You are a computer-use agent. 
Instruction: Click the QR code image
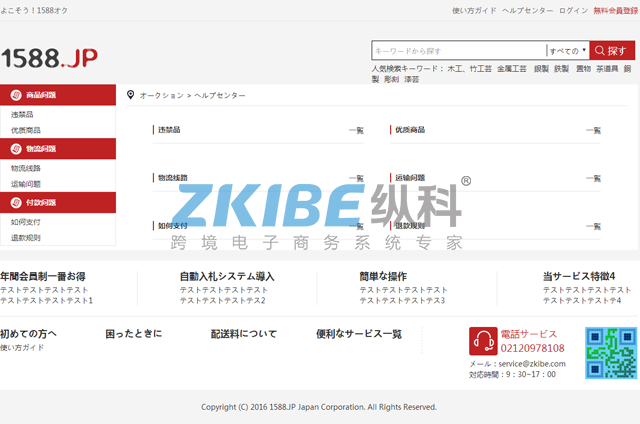611,353
